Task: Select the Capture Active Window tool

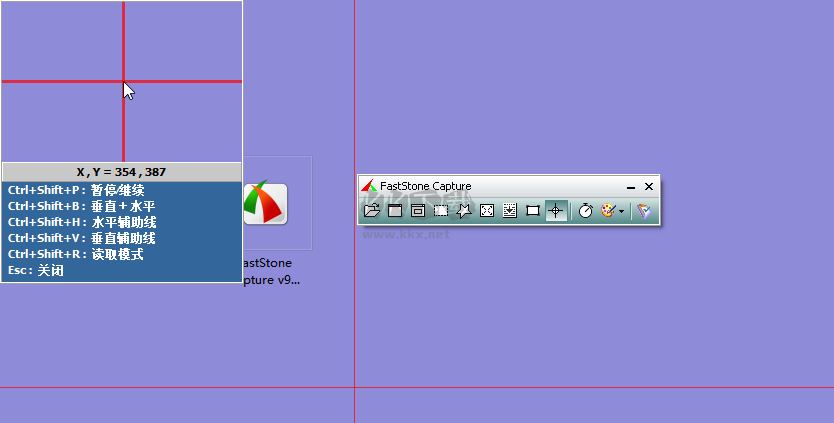Action: pos(395,211)
